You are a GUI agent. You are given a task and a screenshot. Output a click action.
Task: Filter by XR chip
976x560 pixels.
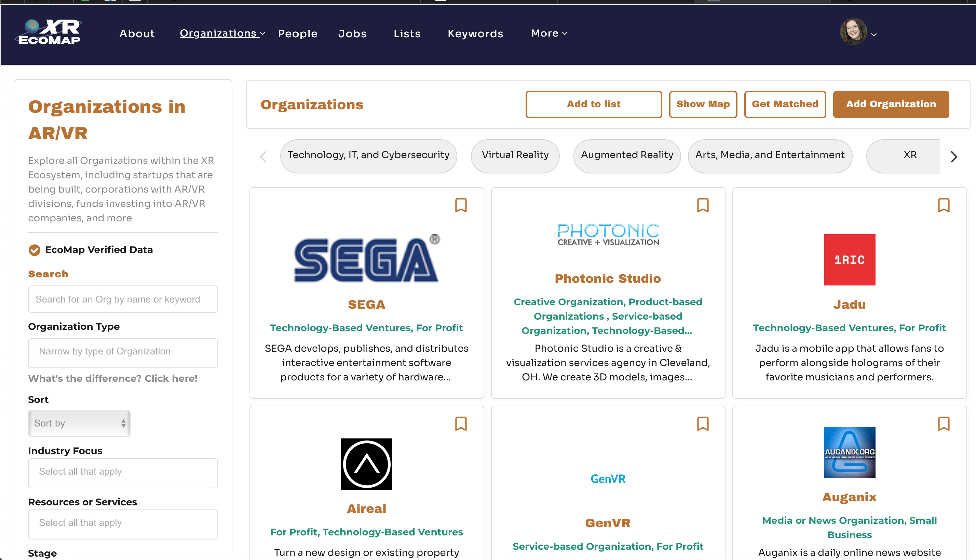point(903,156)
